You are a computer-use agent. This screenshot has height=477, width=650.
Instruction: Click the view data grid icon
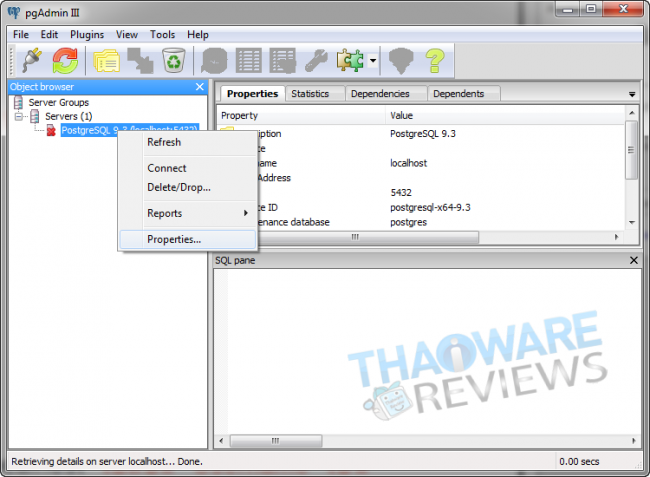249,61
